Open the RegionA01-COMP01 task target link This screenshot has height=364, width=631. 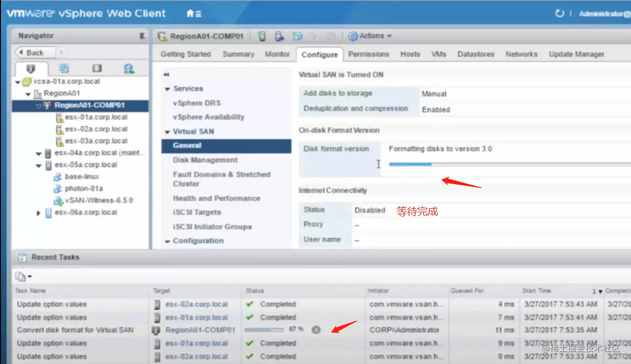pyautogui.click(x=200, y=330)
